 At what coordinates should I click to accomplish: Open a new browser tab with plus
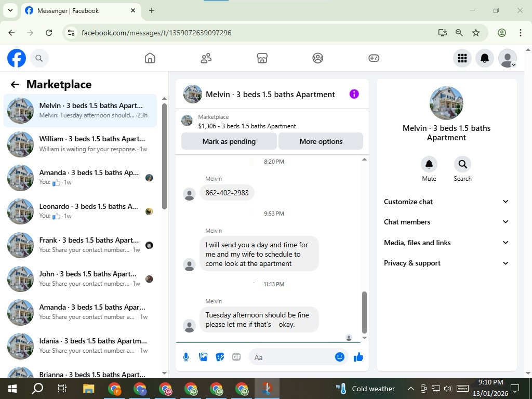tap(152, 10)
